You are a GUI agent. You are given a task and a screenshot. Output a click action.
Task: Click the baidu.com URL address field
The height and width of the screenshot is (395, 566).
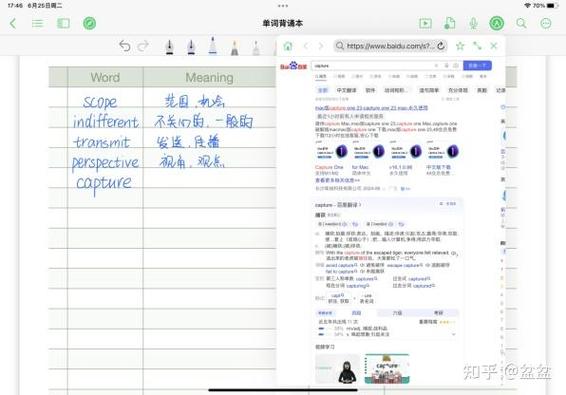click(x=390, y=46)
